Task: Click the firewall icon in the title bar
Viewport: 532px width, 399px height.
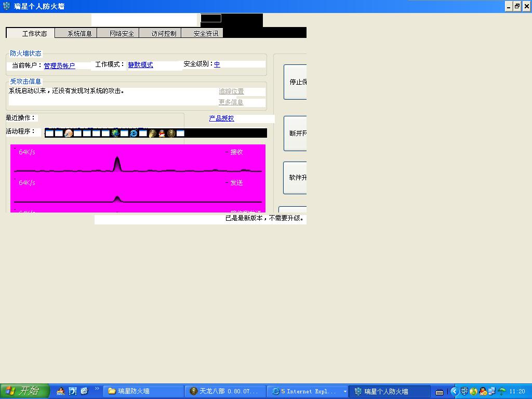Action: click(6, 6)
